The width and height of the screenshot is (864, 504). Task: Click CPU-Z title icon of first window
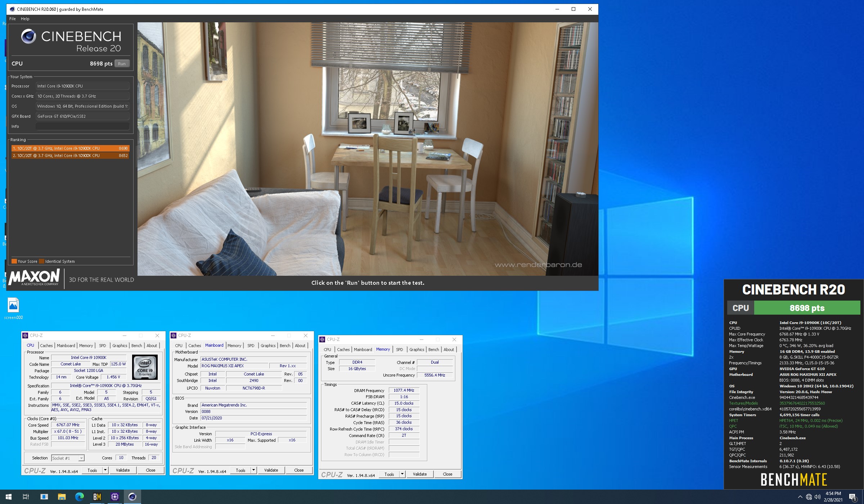[25, 336]
